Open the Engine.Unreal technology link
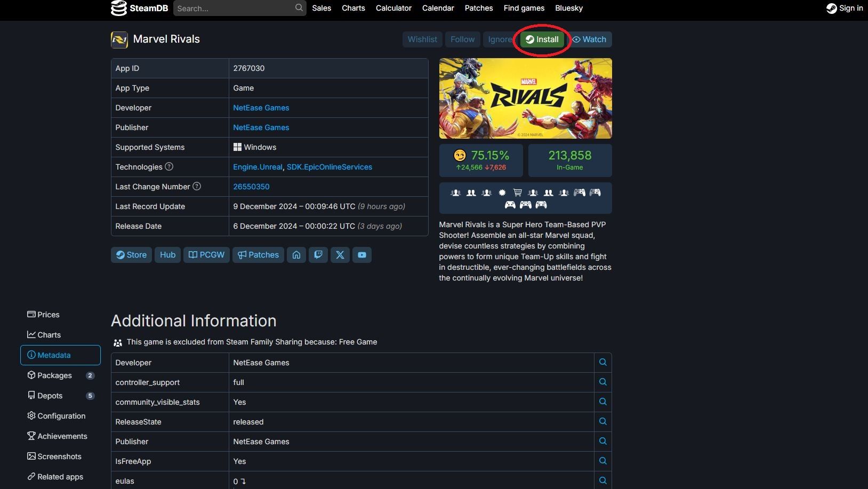The width and height of the screenshot is (868, 489). [258, 167]
